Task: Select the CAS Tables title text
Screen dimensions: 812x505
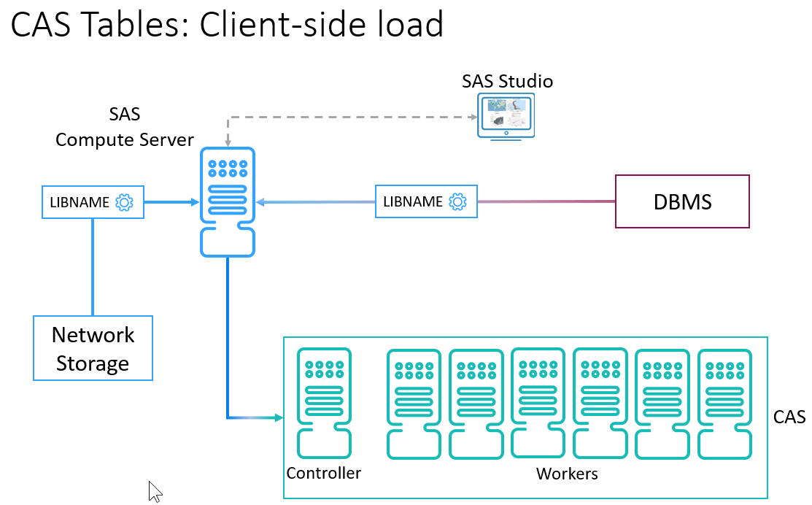Action: [x=228, y=24]
